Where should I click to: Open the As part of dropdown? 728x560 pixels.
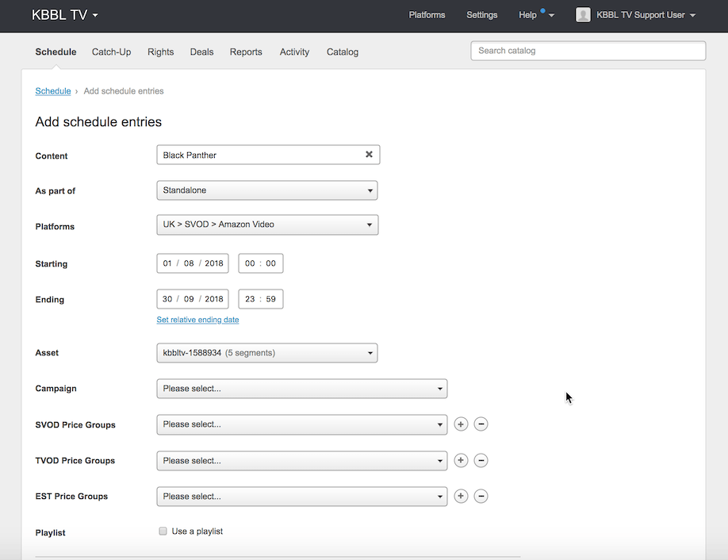point(267,190)
